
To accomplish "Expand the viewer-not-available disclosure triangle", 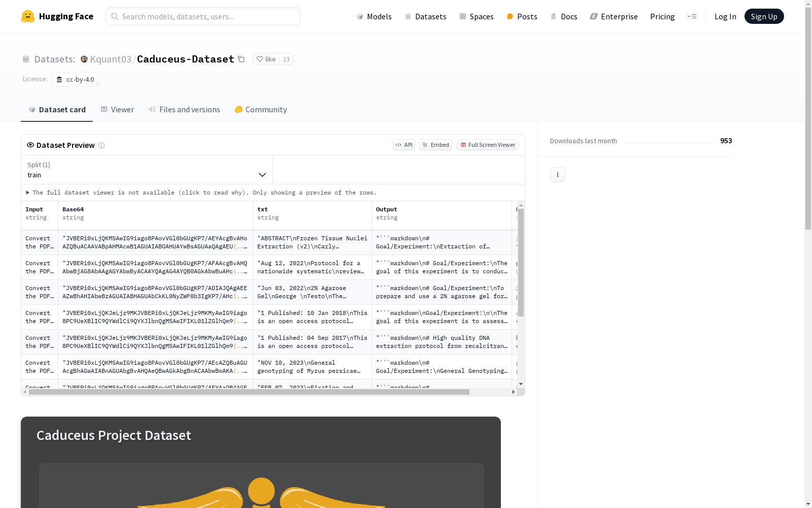I will click(27, 193).
